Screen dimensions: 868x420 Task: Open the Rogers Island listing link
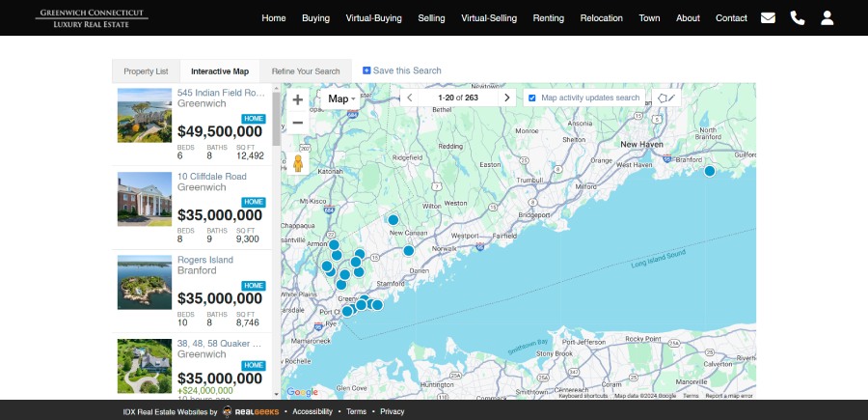205,260
